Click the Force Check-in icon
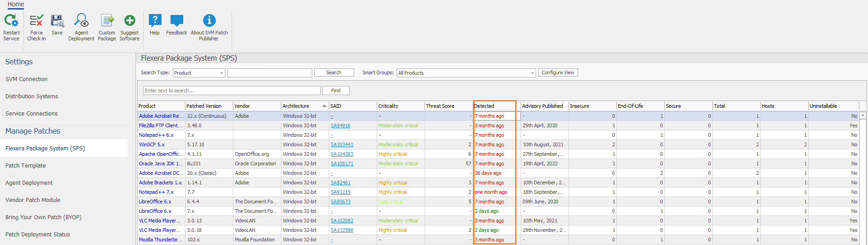Screen dimensions: 868x245 tap(36, 20)
